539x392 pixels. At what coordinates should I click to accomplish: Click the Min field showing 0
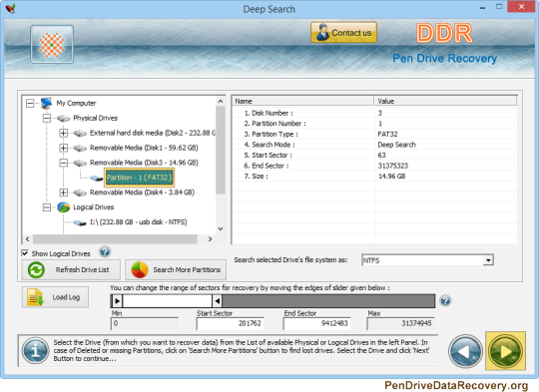(x=145, y=323)
